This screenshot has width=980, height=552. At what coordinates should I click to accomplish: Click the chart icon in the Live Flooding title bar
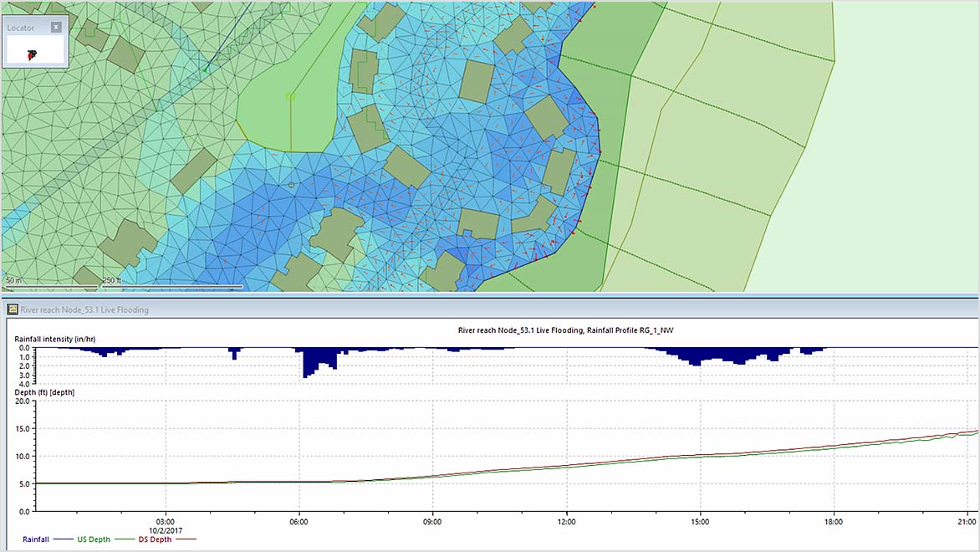click(x=13, y=309)
